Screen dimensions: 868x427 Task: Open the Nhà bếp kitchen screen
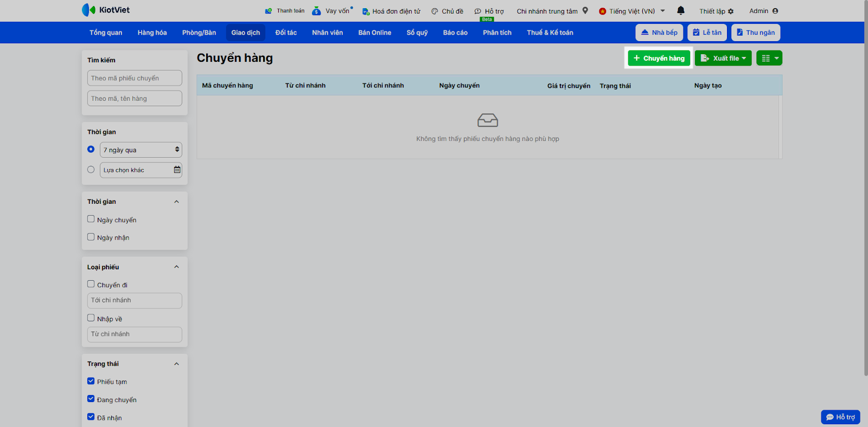(659, 33)
